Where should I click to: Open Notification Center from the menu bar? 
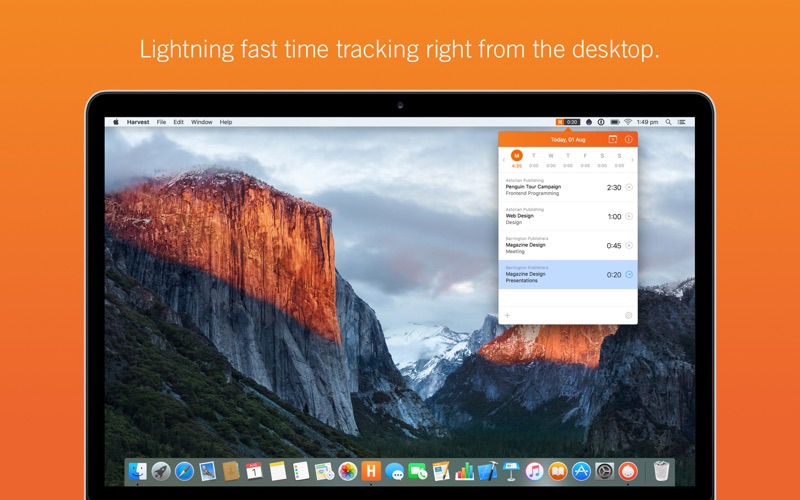pos(682,122)
